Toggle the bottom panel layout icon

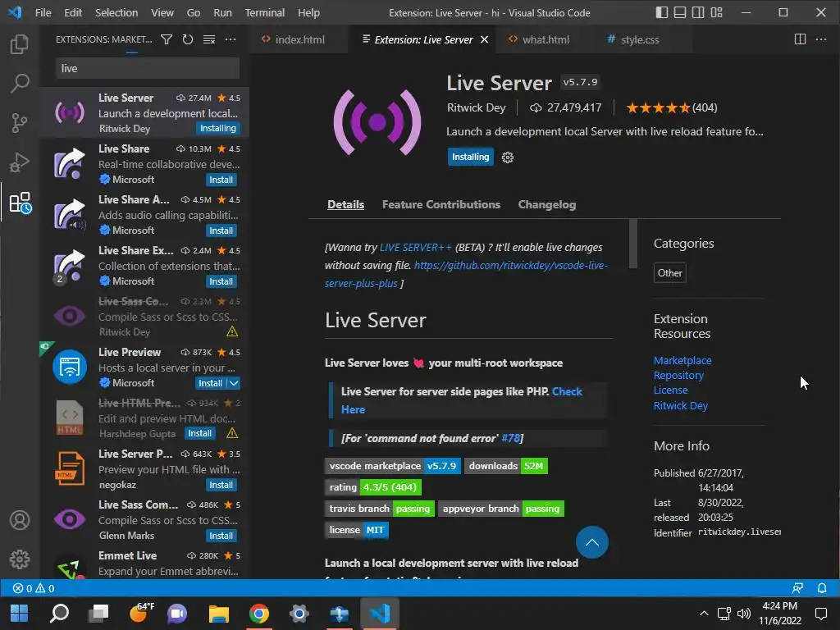click(x=680, y=12)
